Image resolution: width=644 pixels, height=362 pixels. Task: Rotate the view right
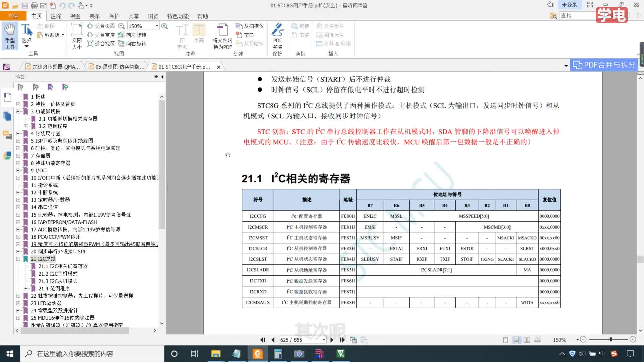(132, 44)
